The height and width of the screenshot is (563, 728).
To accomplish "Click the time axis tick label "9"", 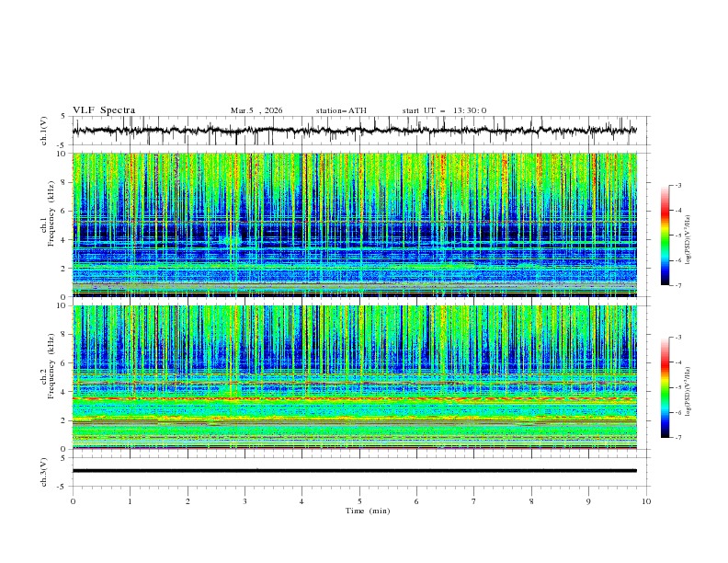I will pos(588,501).
